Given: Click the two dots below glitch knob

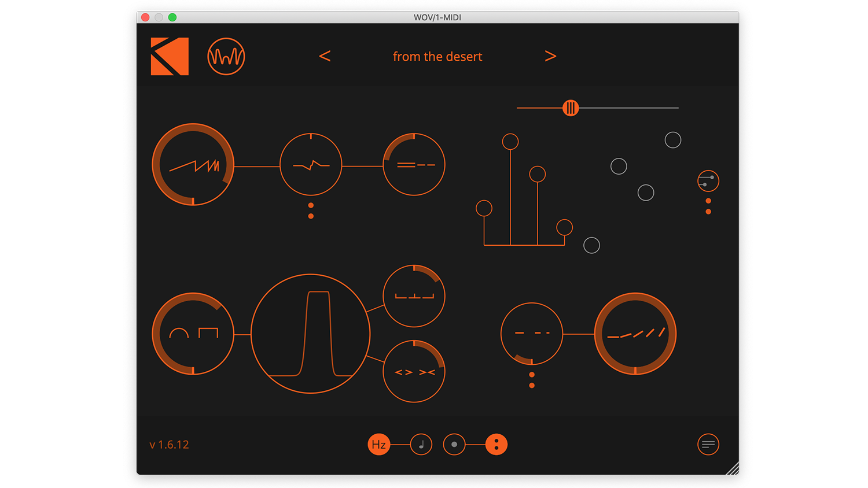Looking at the screenshot, I should point(311,210).
